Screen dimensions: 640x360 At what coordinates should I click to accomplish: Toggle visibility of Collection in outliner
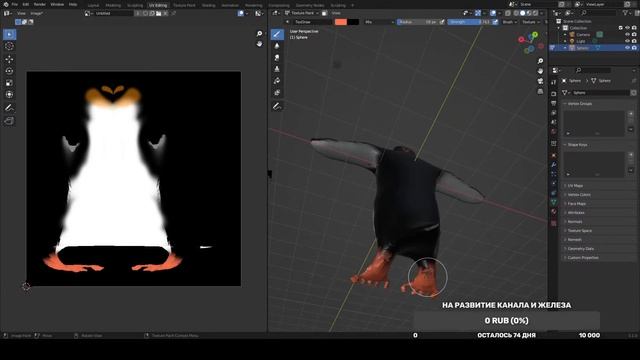[x=627, y=28]
